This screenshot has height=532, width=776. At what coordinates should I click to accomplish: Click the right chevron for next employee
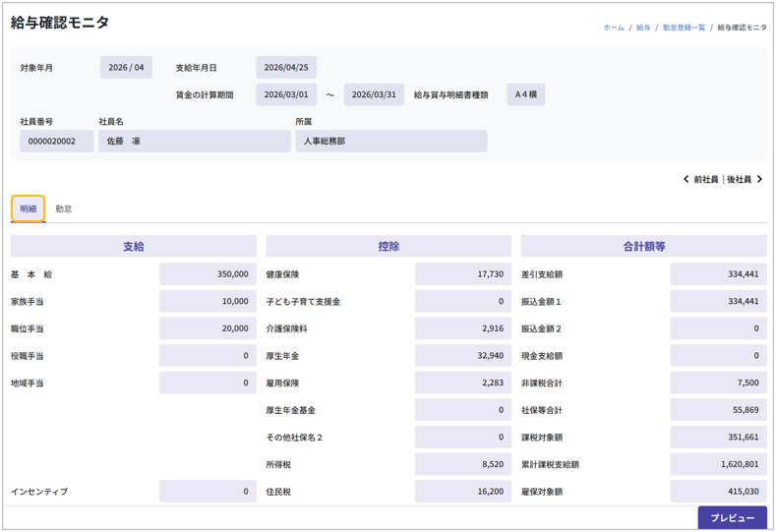pos(759,180)
